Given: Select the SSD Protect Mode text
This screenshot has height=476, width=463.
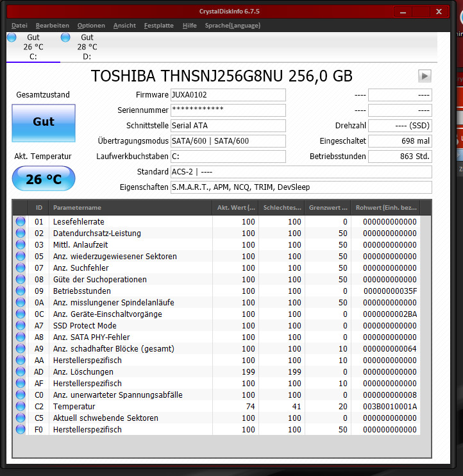Looking at the screenshot, I should 85,326.
